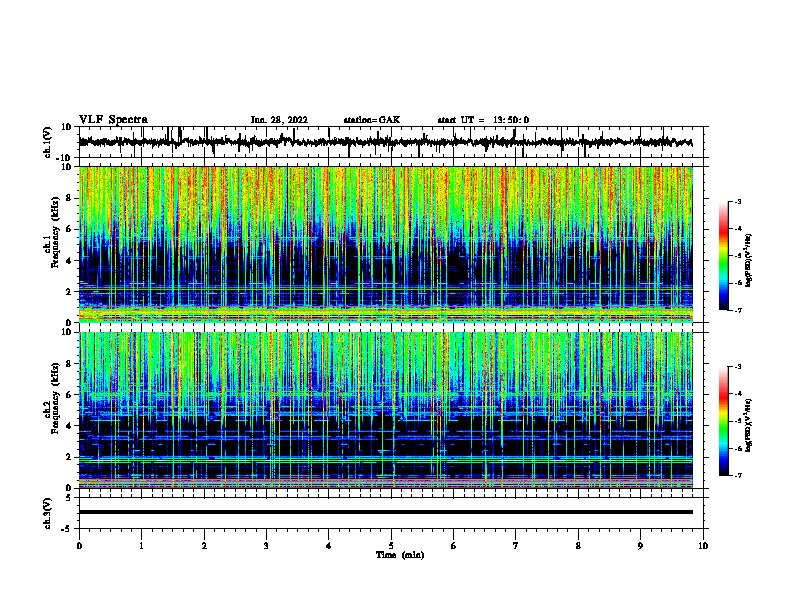792x612 pixels.
Task: Click the 'start UT = 13:50:0' text
Action: [483, 120]
